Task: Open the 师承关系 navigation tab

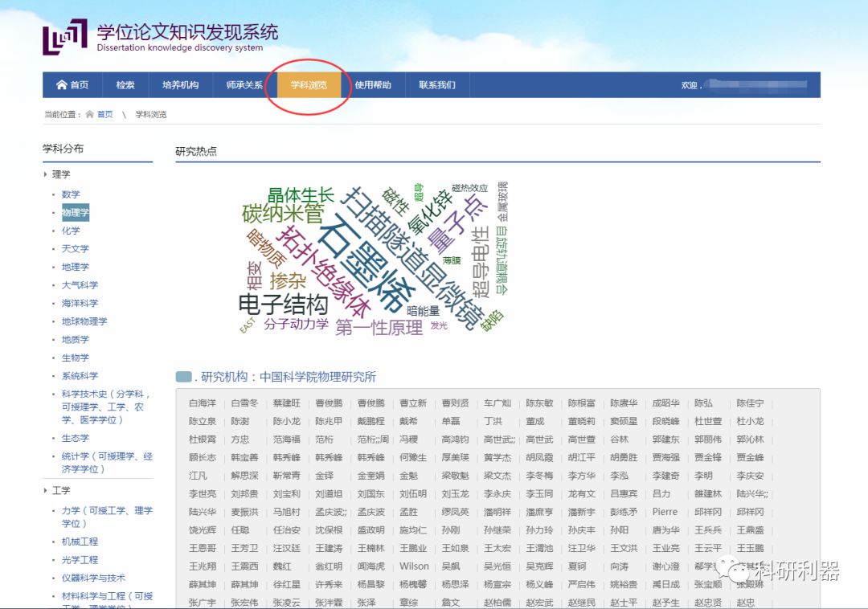Action: [244, 85]
